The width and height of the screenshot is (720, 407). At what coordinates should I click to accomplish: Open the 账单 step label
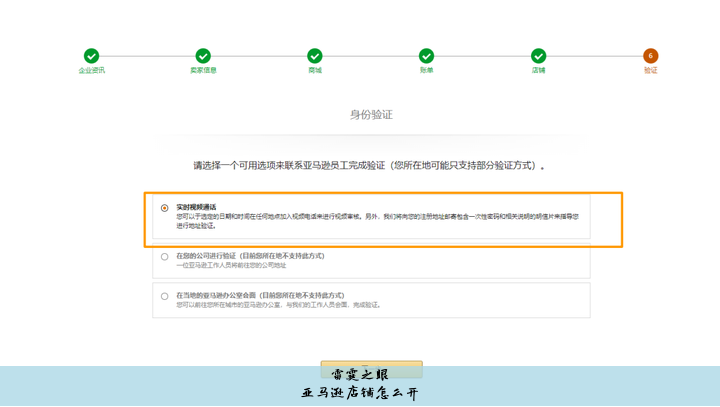pyautogui.click(x=427, y=71)
